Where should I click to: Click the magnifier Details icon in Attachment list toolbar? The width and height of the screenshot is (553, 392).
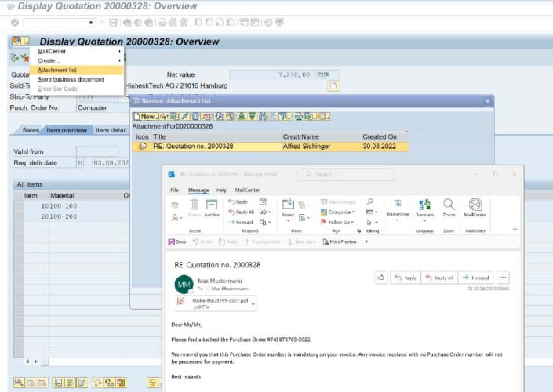point(230,116)
